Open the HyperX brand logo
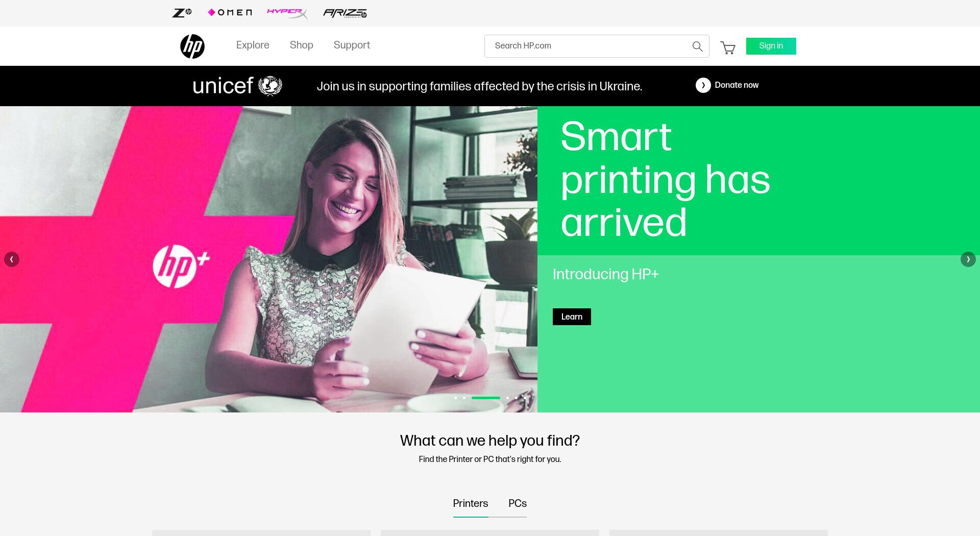The image size is (980, 536). [x=287, y=13]
